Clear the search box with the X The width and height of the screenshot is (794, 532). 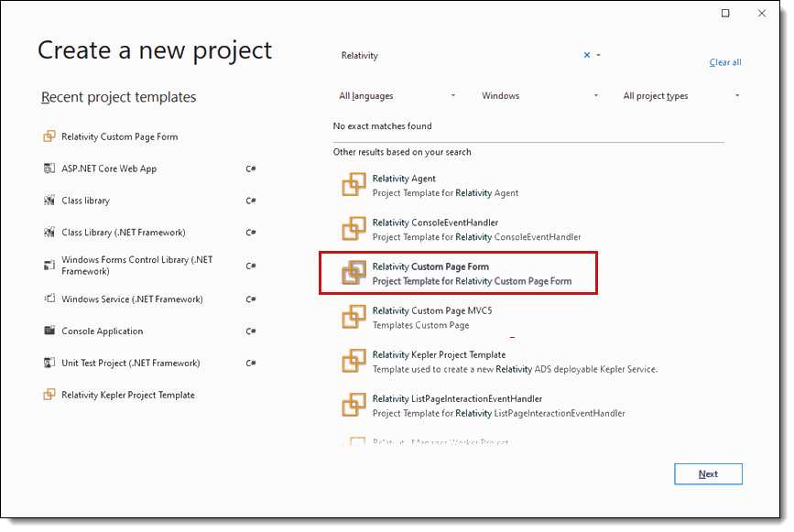(587, 55)
